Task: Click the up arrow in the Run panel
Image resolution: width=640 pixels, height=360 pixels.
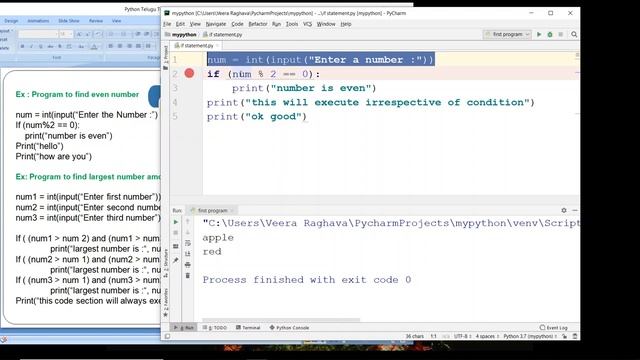Action: click(188, 222)
